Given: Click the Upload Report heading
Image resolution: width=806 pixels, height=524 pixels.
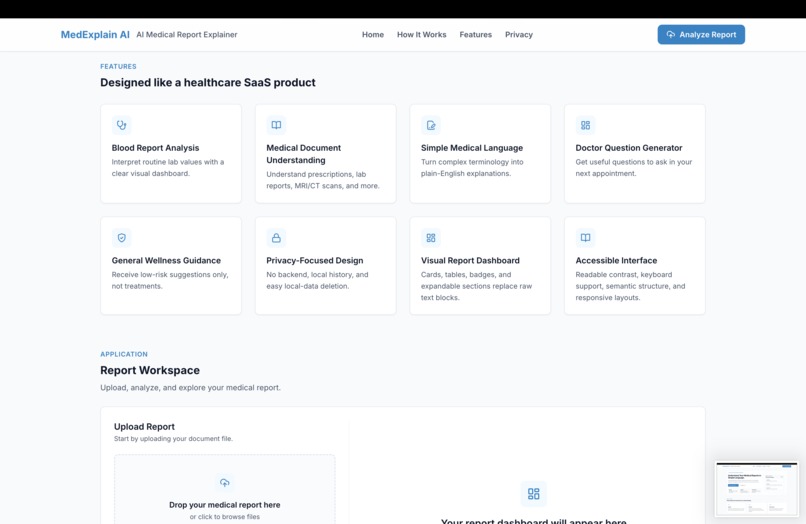Looking at the screenshot, I should (x=144, y=426).
